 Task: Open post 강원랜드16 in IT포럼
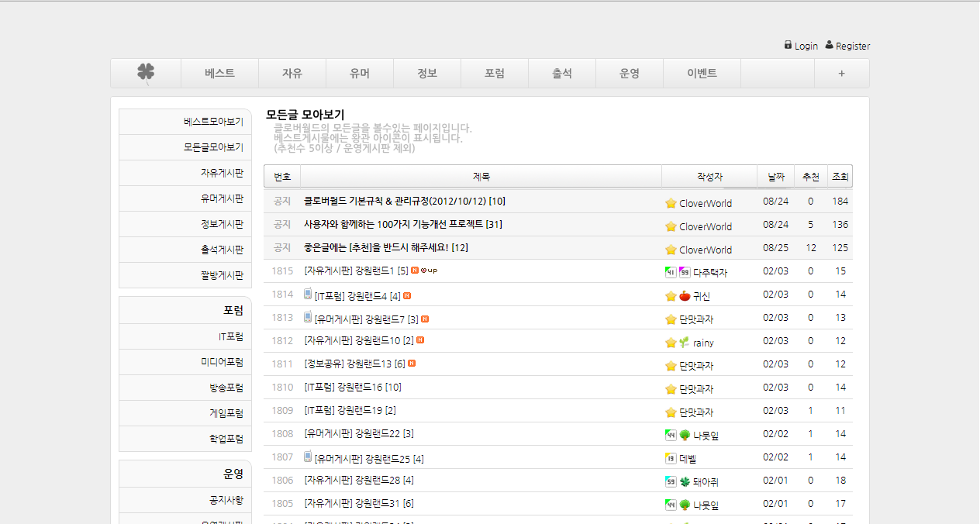[x=353, y=388]
